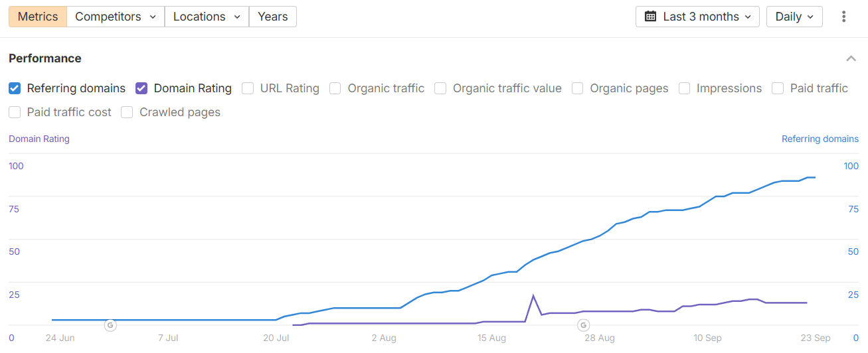
Task: Click the calendar icon beside Last 3 months
Action: point(651,17)
